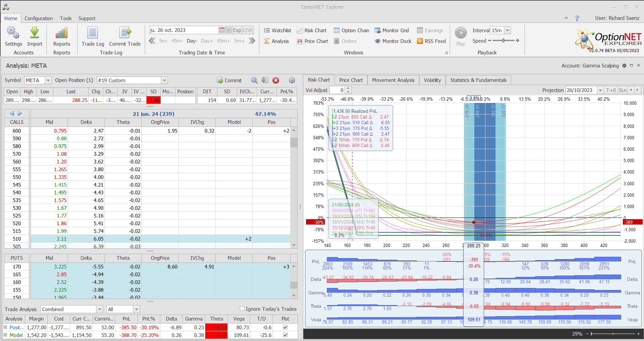
Task: Click the Commit button
Action: (x=229, y=80)
